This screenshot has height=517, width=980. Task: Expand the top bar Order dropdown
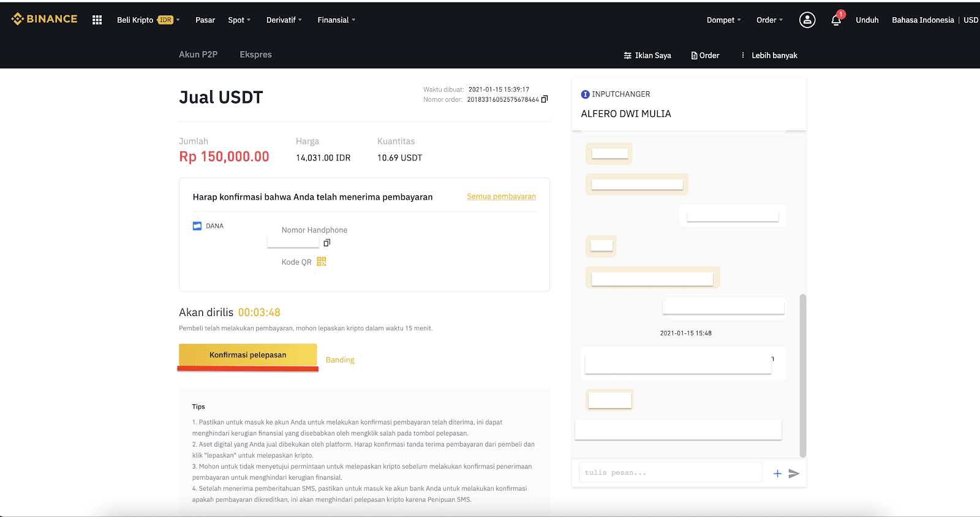point(770,20)
